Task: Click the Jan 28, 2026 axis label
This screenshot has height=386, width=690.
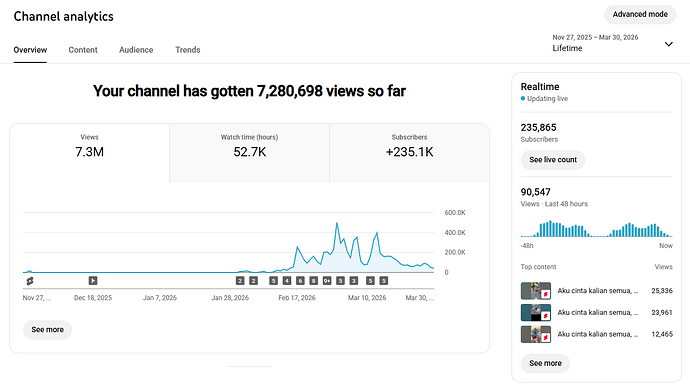Action: coord(230,298)
